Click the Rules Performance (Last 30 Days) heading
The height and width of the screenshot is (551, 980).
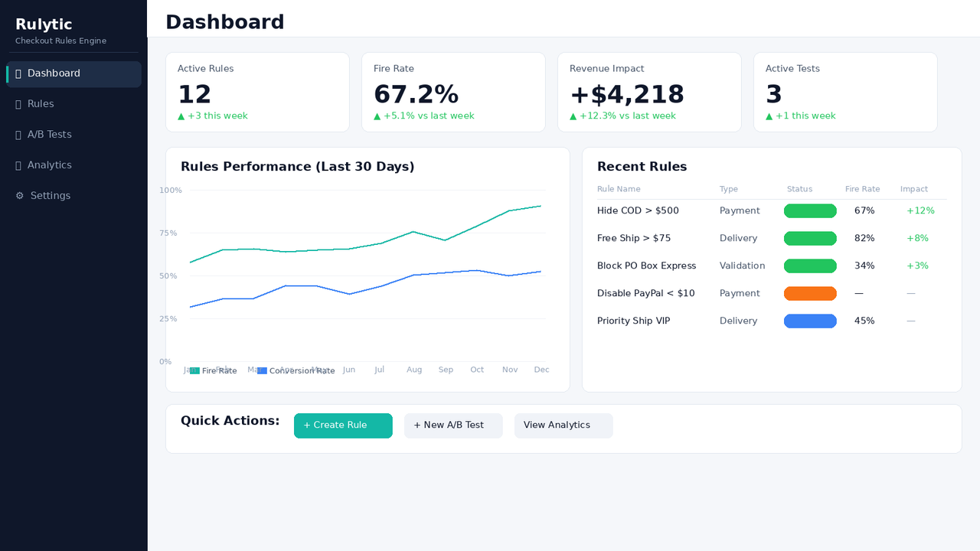point(298,167)
